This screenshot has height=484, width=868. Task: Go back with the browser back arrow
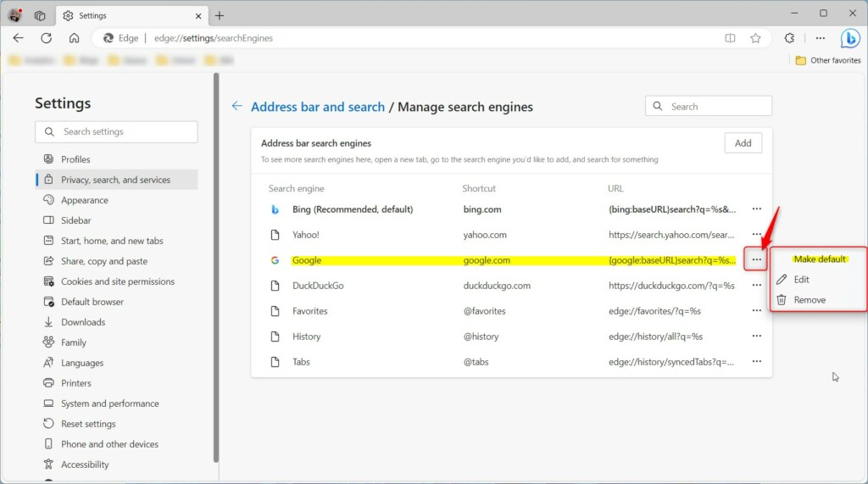tap(19, 38)
